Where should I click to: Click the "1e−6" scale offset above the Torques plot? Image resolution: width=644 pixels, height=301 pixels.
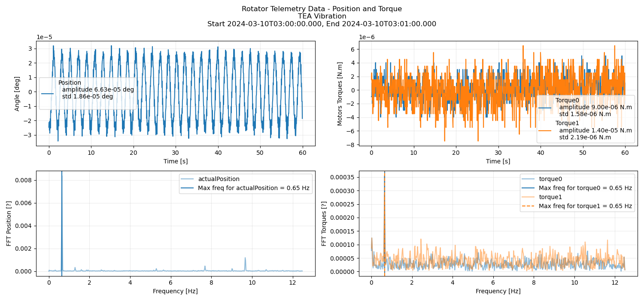click(367, 37)
